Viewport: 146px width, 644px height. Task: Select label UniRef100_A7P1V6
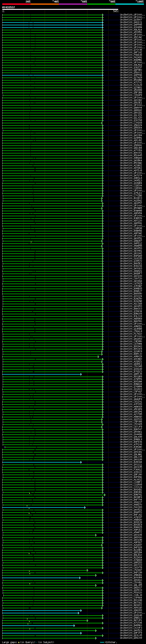pos(131,445)
